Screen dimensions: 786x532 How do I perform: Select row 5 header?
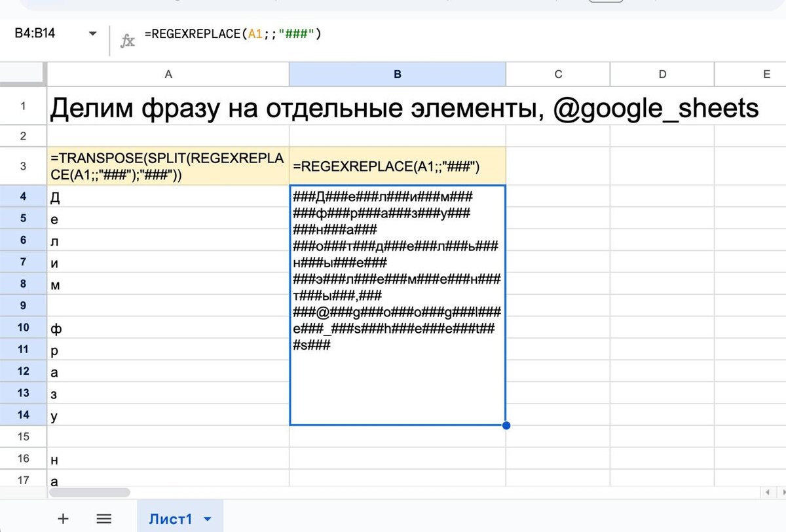click(23, 218)
